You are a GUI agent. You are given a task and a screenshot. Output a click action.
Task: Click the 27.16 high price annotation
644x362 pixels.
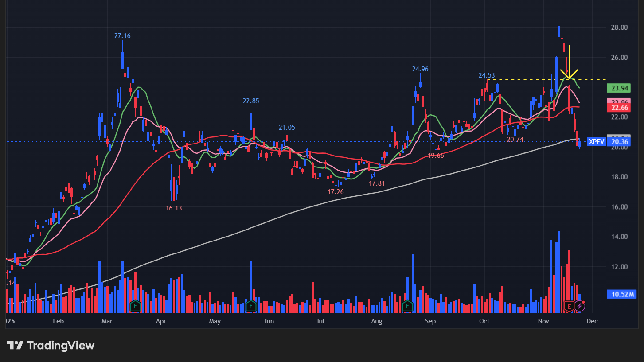click(122, 36)
